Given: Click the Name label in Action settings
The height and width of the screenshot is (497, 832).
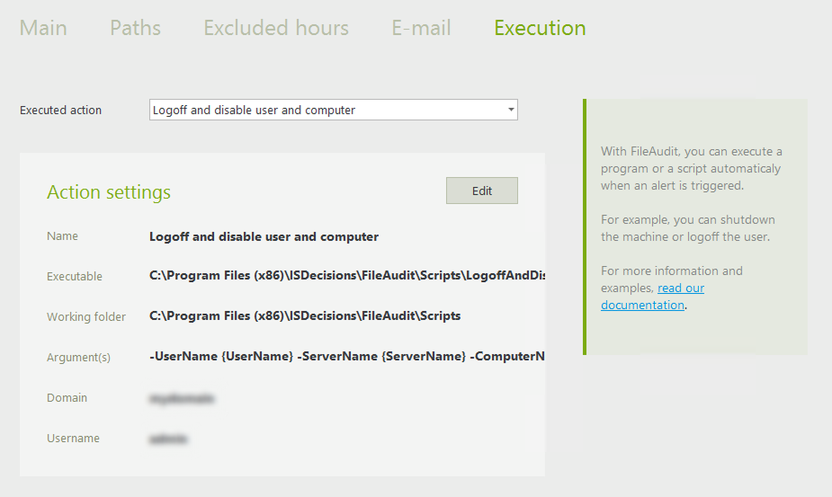Looking at the screenshot, I should 62,236.
